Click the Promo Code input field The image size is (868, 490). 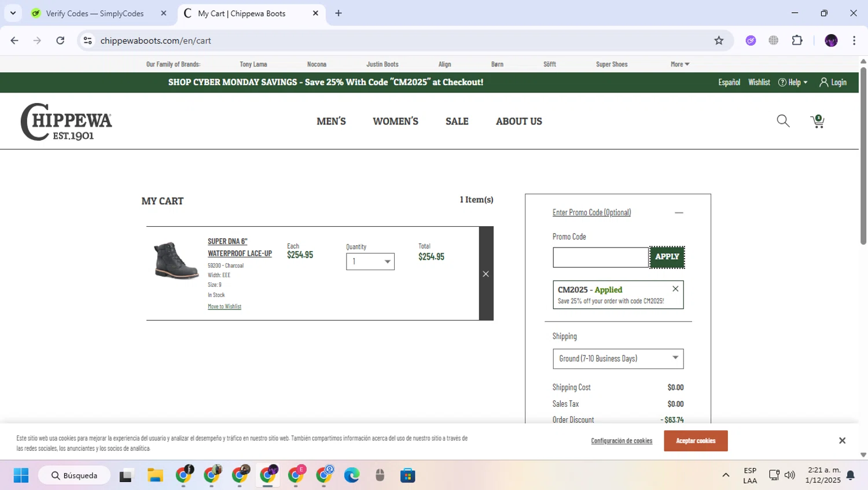click(601, 257)
